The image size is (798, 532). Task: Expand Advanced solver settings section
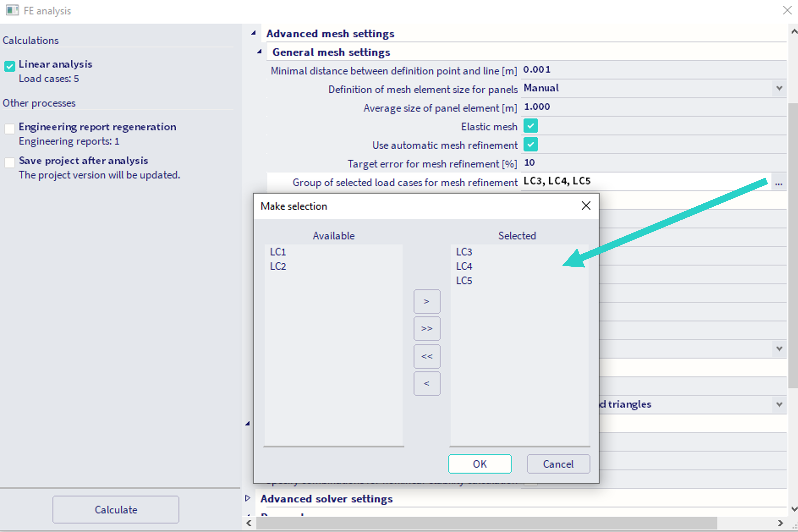click(x=248, y=498)
